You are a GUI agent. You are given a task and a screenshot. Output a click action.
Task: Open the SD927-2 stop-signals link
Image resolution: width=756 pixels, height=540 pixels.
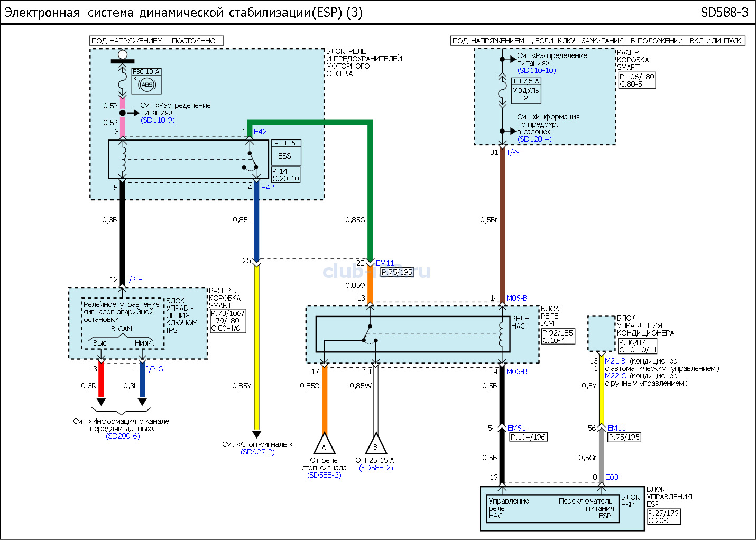pyautogui.click(x=257, y=452)
